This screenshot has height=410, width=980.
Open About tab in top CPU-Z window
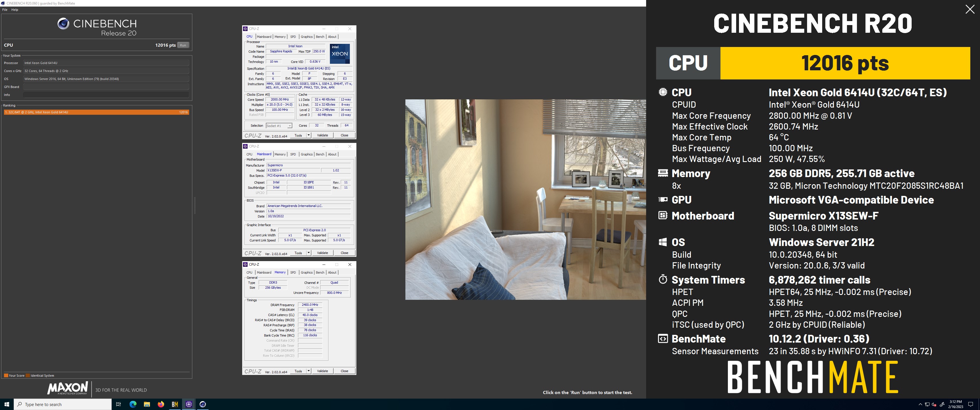click(x=332, y=37)
